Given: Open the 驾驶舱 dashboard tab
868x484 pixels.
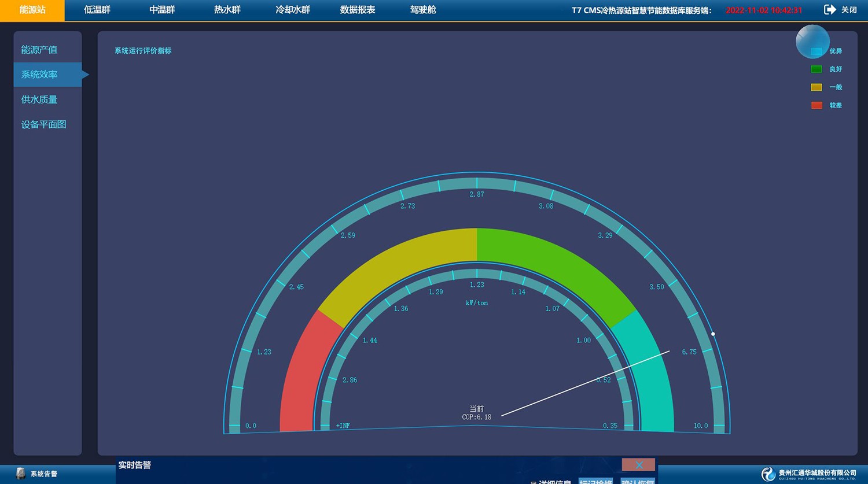Looking at the screenshot, I should pyautogui.click(x=423, y=10).
